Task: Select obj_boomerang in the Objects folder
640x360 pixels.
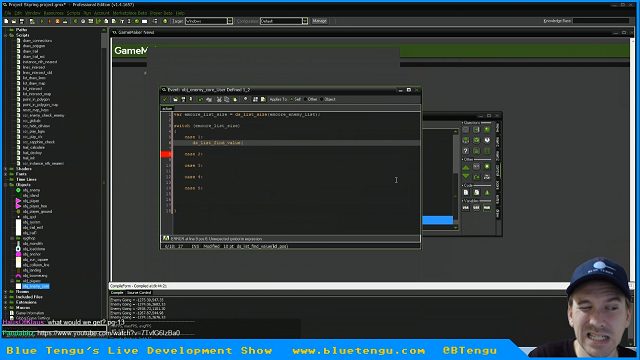Action: tap(35, 276)
